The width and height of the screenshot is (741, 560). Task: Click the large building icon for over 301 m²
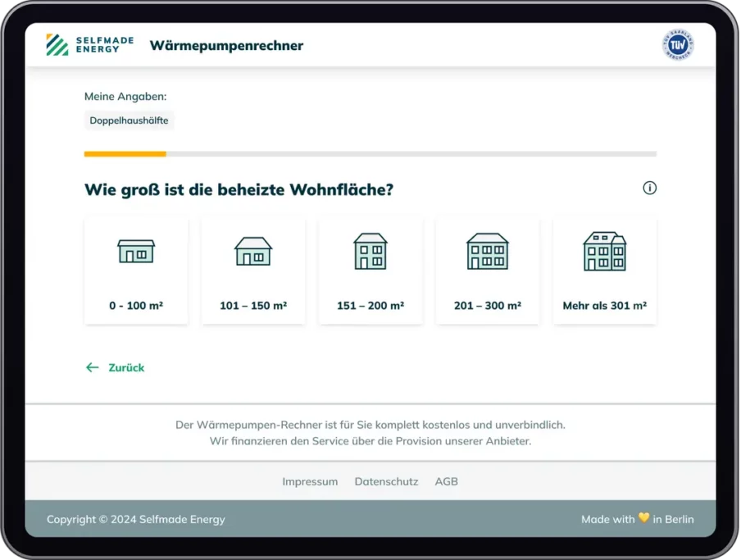click(x=604, y=251)
